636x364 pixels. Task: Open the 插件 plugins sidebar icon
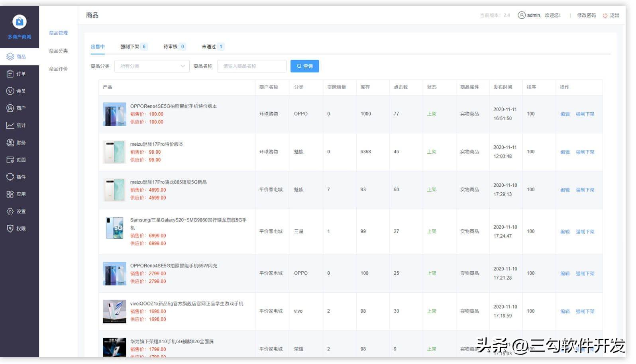point(10,177)
